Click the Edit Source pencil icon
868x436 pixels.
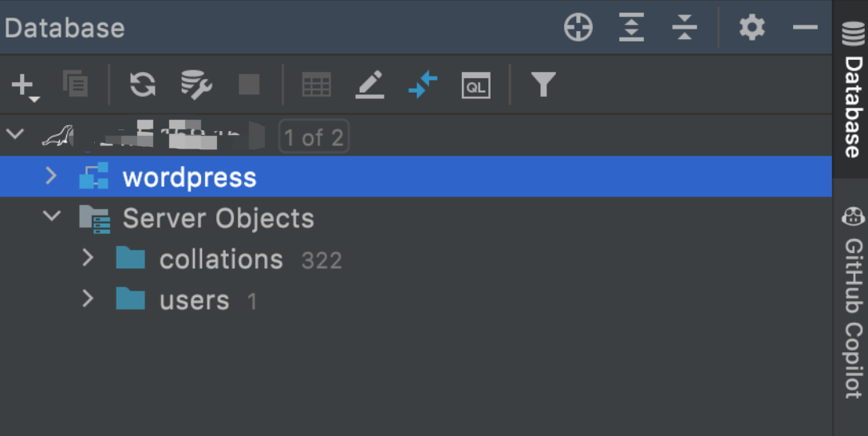(370, 85)
